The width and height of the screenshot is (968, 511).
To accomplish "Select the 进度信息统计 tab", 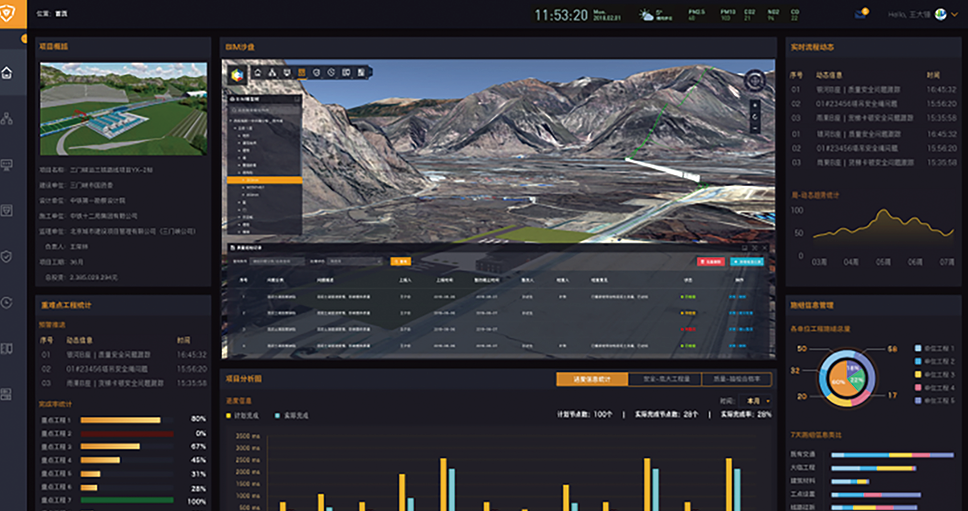I will [591, 380].
